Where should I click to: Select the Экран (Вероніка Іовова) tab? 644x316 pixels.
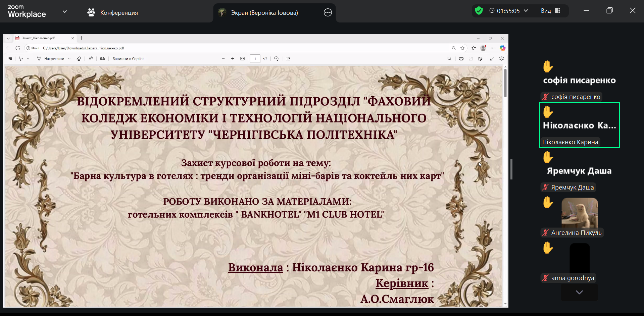(x=264, y=13)
